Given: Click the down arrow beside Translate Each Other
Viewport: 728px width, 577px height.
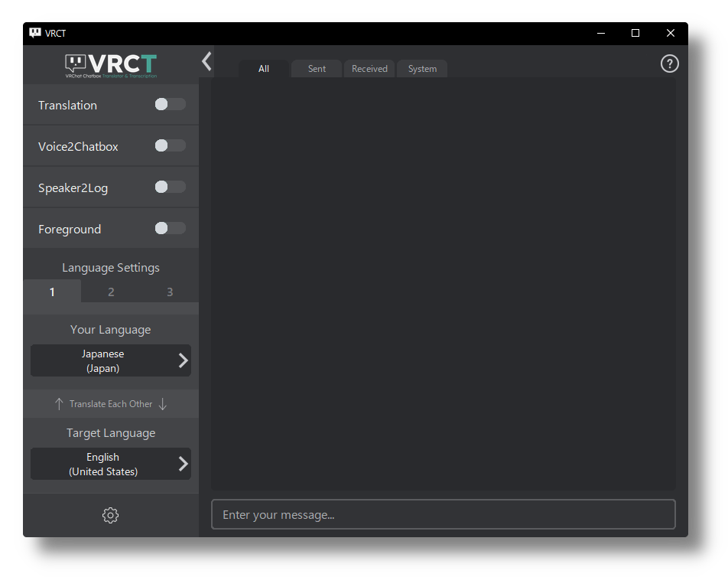Looking at the screenshot, I should tap(162, 404).
